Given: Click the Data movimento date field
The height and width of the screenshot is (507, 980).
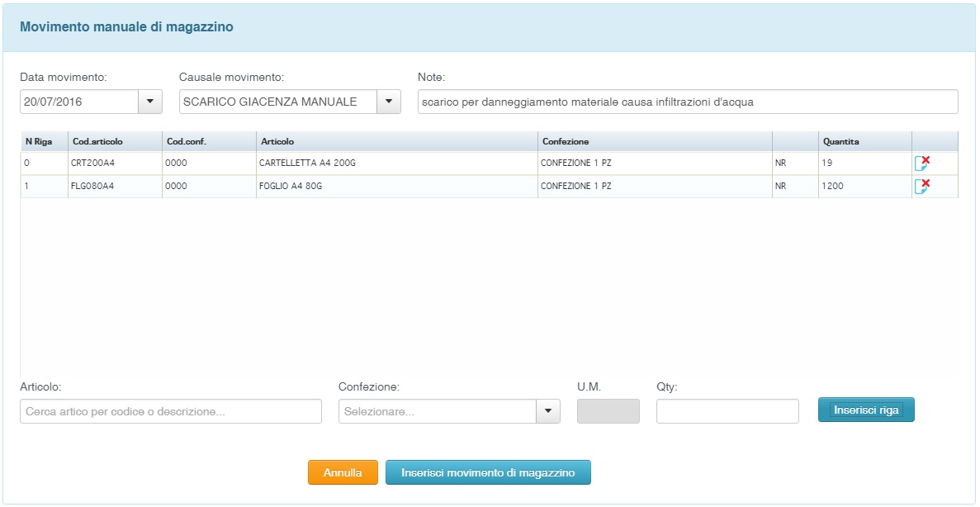Looking at the screenshot, I should tap(78, 102).
